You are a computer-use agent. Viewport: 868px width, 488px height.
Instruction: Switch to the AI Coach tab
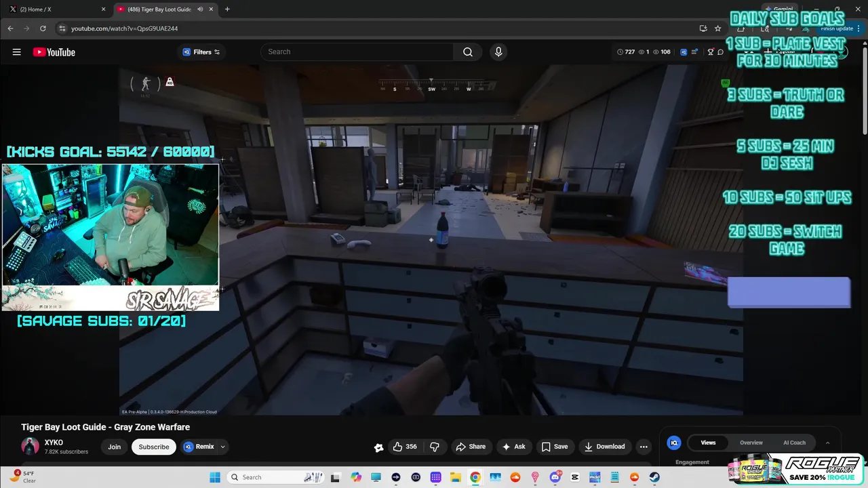[x=794, y=443]
